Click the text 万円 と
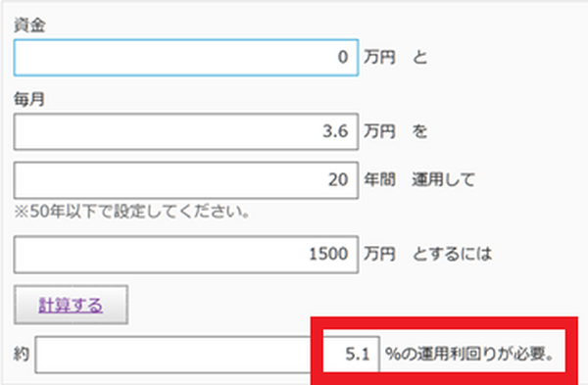This screenshot has height=385, width=588. [x=396, y=58]
